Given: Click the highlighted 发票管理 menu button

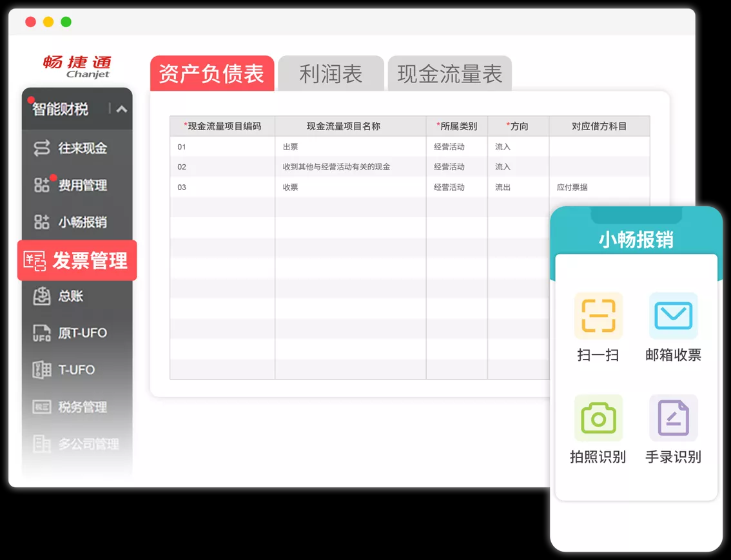Looking at the screenshot, I should click(77, 261).
